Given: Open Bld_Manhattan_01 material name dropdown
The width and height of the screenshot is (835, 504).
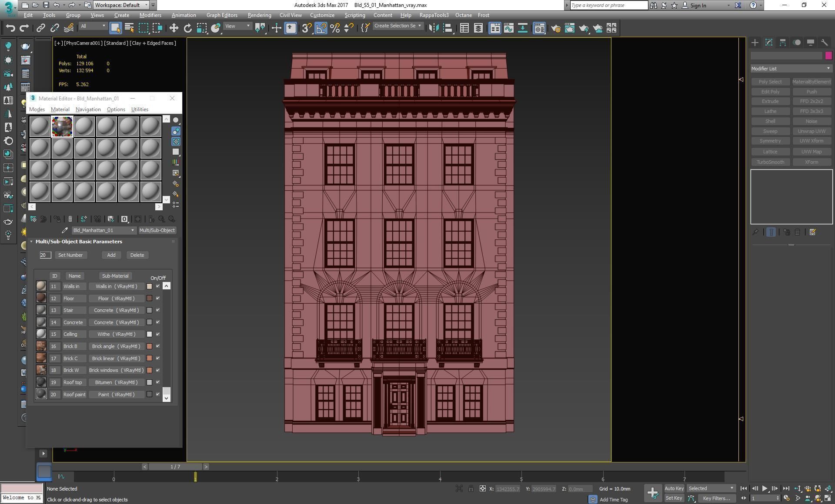Looking at the screenshot, I should 104,230.
